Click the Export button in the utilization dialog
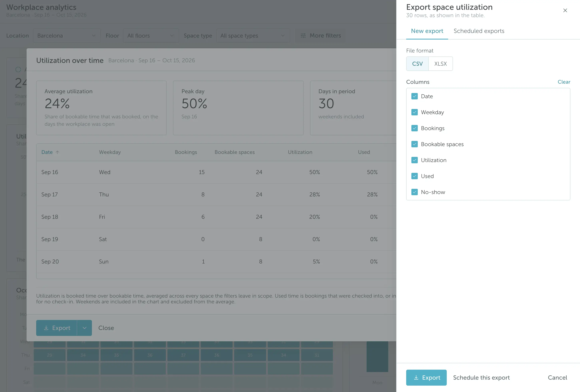580x392 pixels. (x=57, y=328)
